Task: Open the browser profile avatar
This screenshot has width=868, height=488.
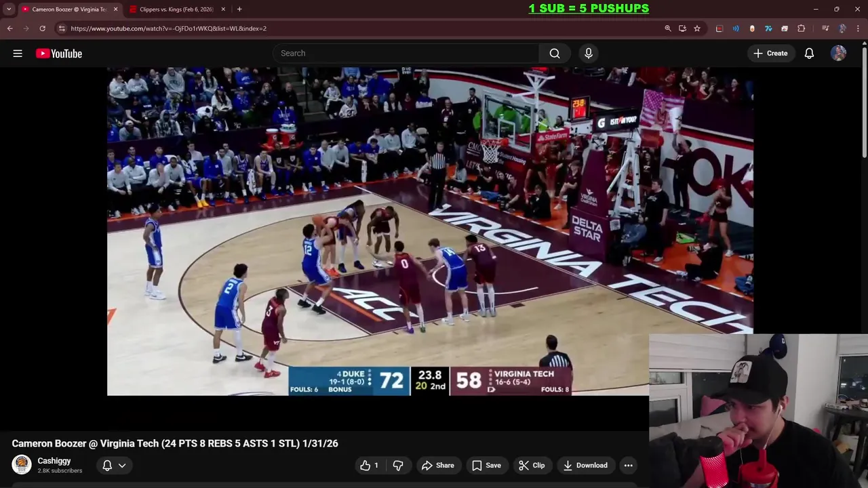Action: (x=842, y=28)
